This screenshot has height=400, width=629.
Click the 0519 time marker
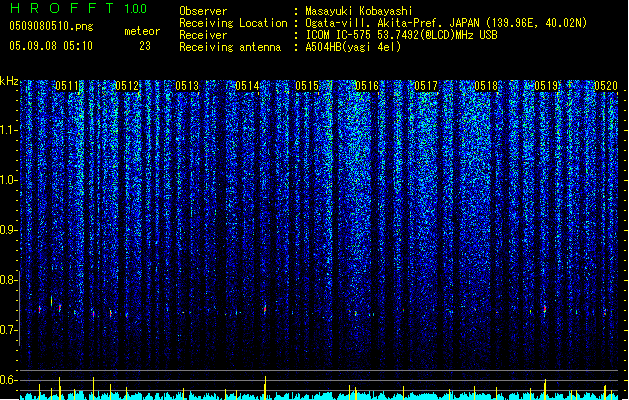pos(546,86)
